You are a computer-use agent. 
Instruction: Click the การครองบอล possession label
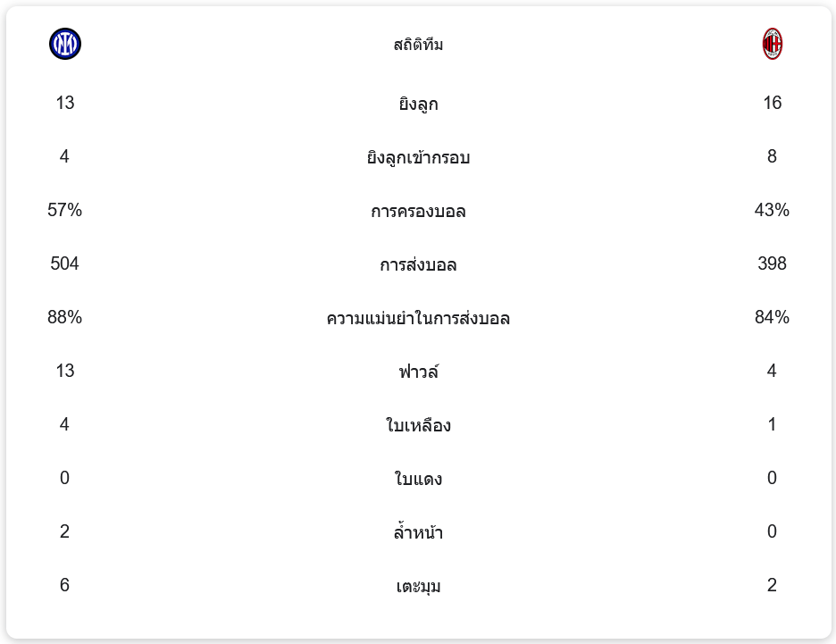pos(418,211)
